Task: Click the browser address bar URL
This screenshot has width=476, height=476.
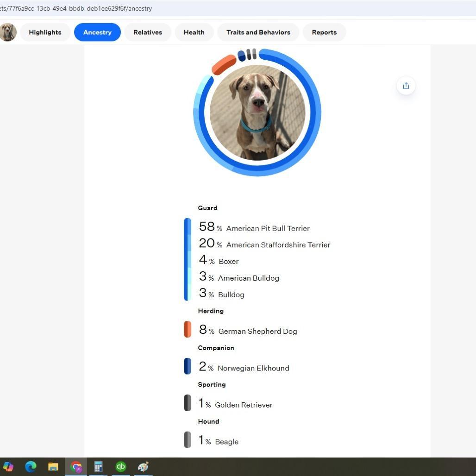Action: pos(76,8)
